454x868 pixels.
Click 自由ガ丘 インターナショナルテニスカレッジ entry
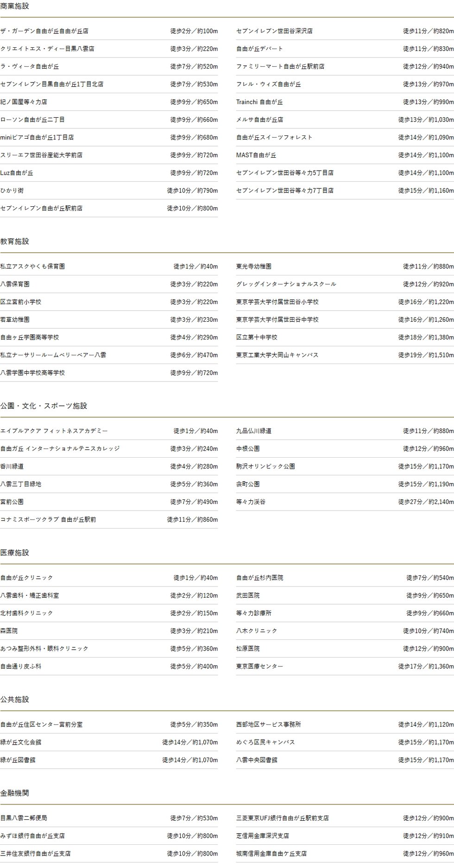click(x=109, y=449)
